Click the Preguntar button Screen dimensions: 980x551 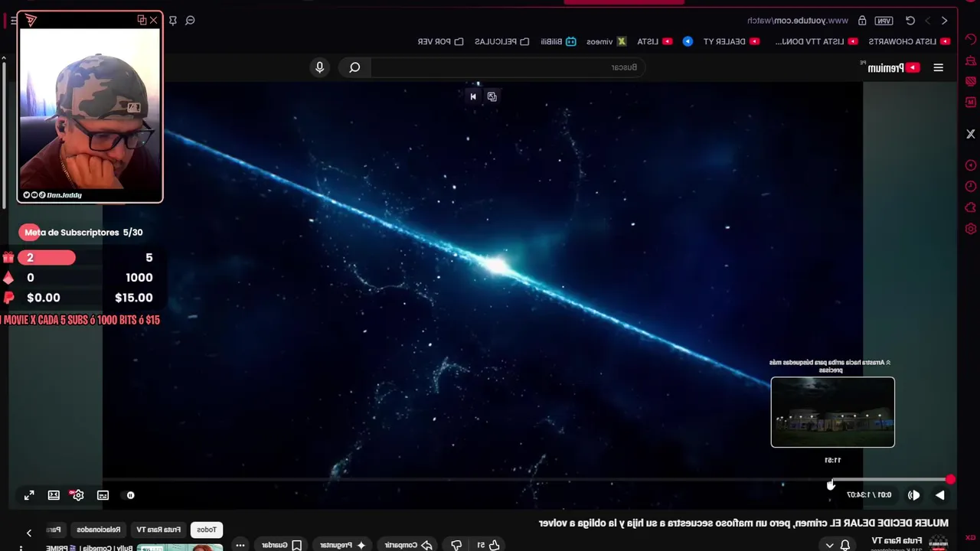[x=343, y=545]
